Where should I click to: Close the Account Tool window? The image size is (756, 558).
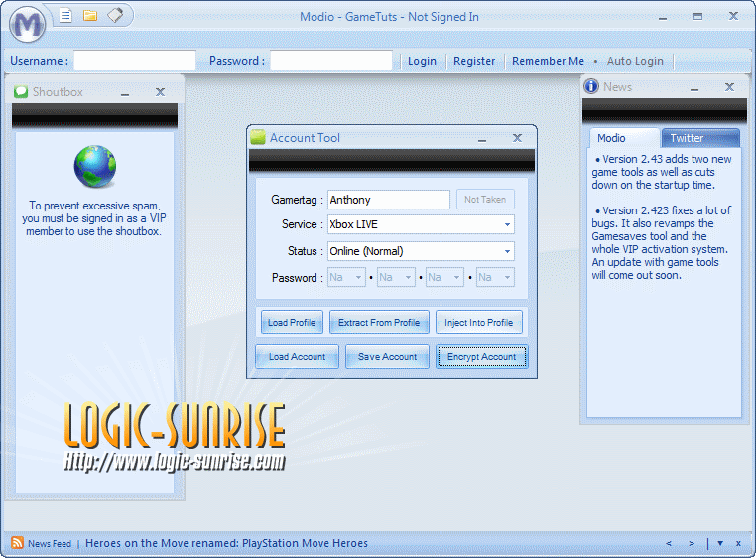point(517,138)
